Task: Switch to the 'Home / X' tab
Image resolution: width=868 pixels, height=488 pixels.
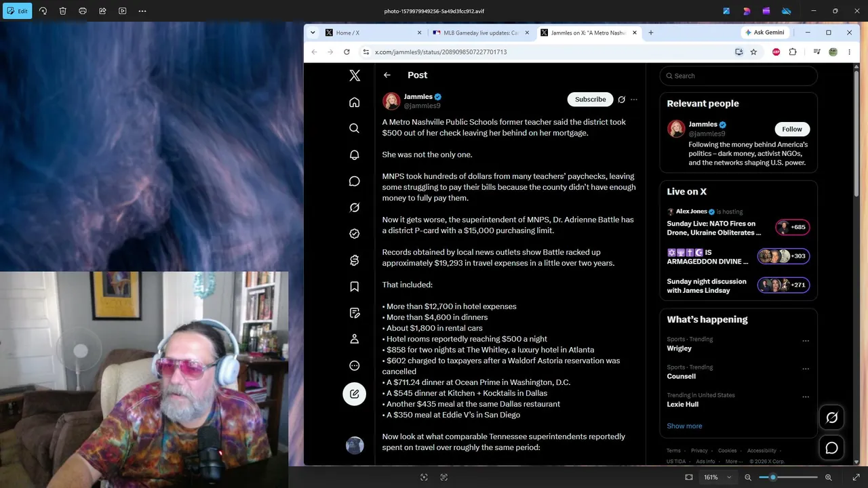Action: coord(372,33)
